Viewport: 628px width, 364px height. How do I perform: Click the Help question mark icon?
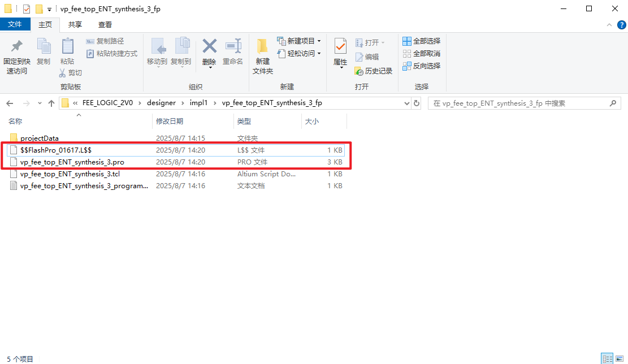pyautogui.click(x=622, y=25)
